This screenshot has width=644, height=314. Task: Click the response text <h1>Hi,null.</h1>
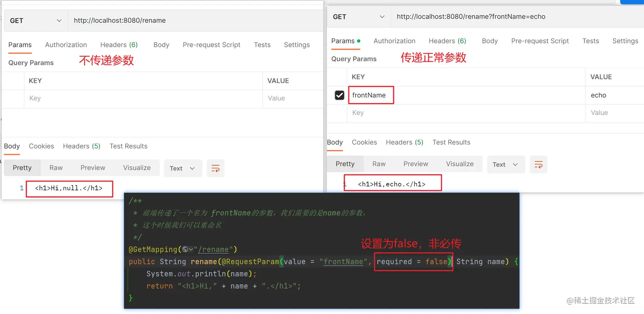click(x=69, y=188)
